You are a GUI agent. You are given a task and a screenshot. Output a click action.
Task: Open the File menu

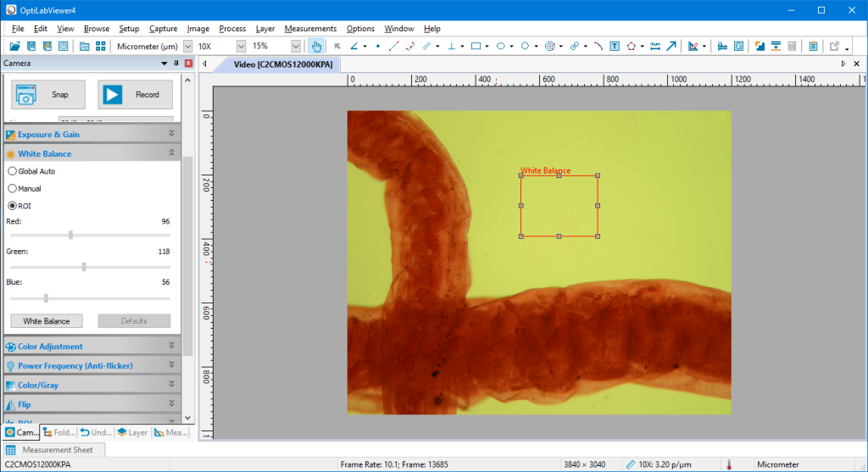[18, 28]
